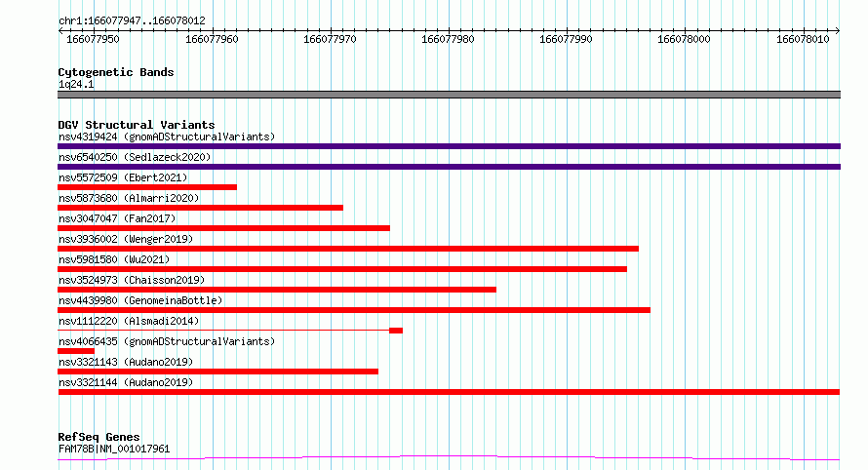This screenshot has width=868, height=470.
Task: Select the DGV Structural Variants track title
Action: (x=137, y=125)
